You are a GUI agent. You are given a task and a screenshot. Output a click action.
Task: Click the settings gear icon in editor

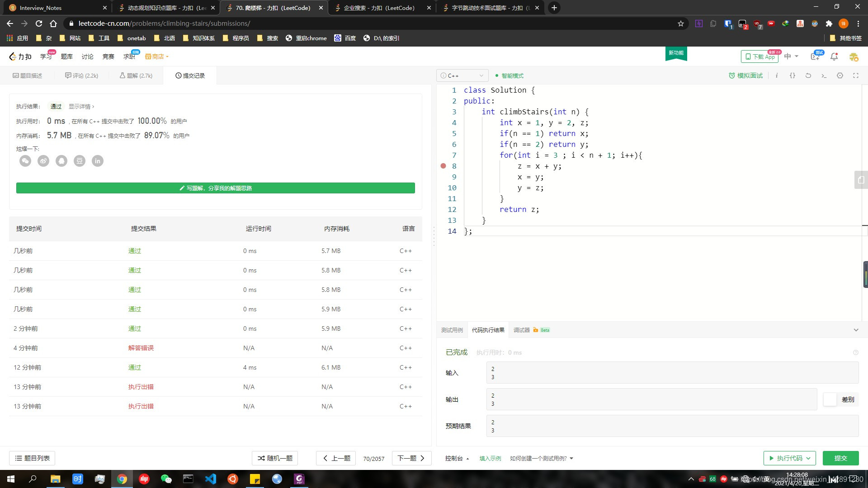coord(840,75)
